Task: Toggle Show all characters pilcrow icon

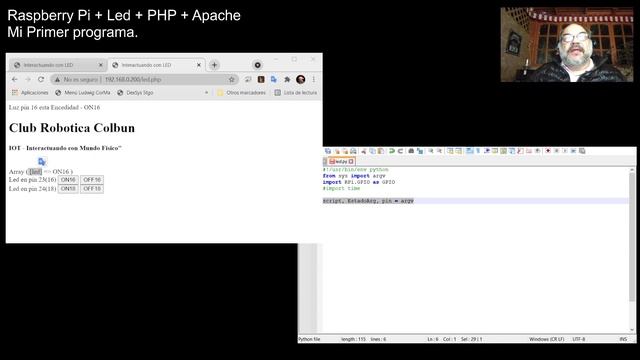Action: click(x=477, y=151)
